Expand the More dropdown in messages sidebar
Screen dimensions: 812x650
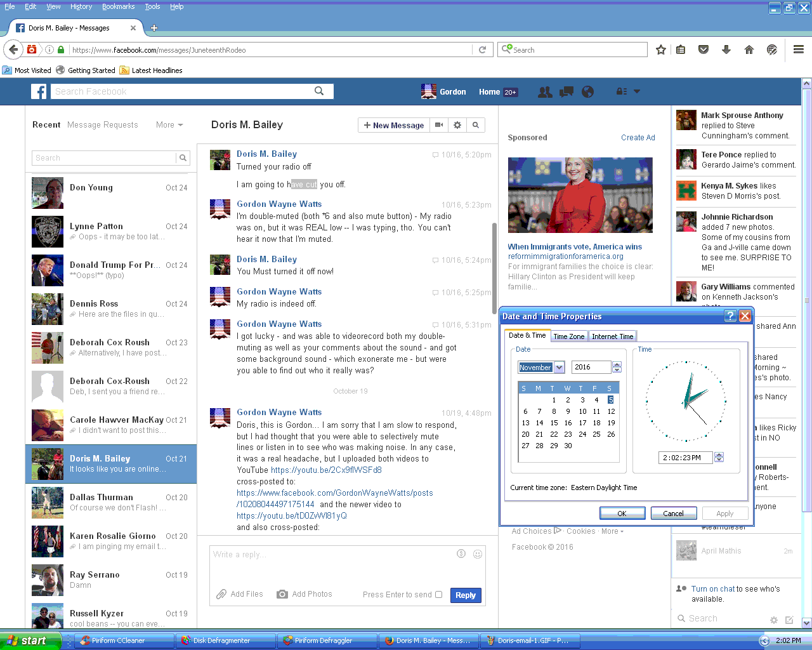click(169, 125)
